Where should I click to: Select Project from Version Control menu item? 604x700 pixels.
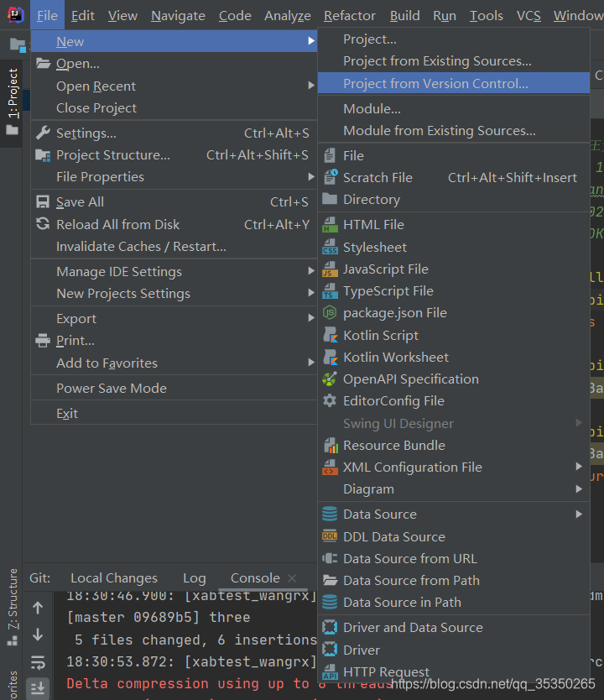[x=454, y=83]
